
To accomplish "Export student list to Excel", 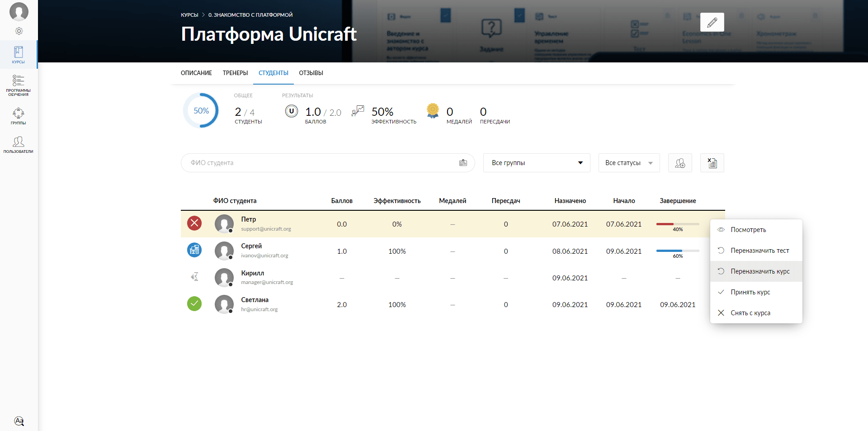I will [712, 163].
